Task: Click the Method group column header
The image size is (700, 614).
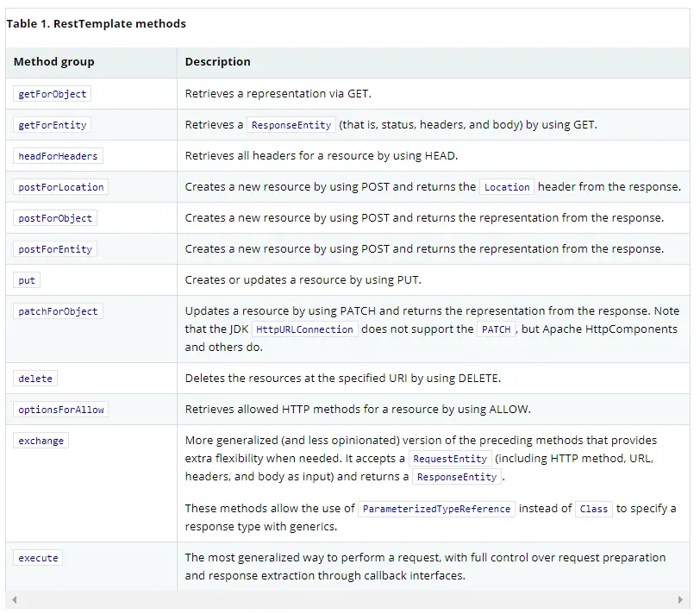Action: pos(54,61)
